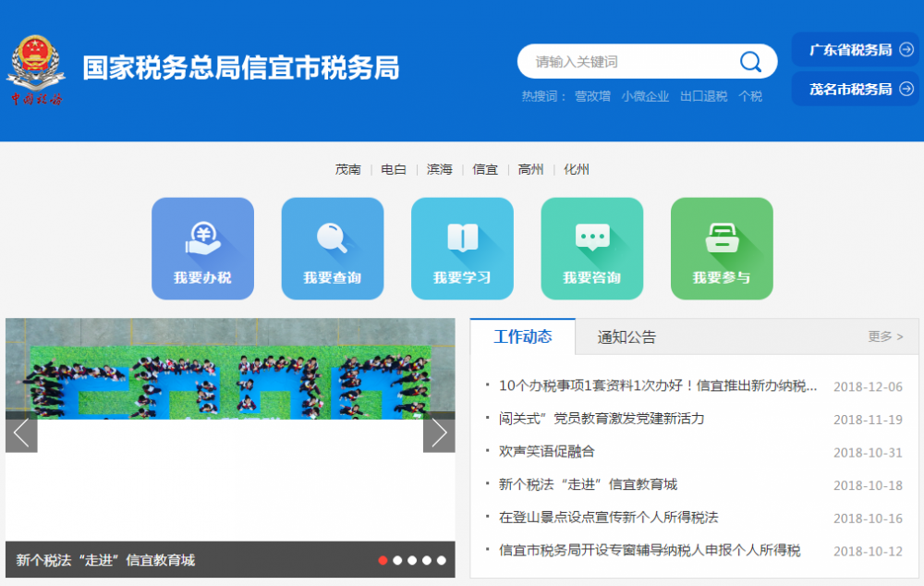924x586 pixels.
Task: Open the 我要咨询 chat bubble icon
Action: 591,248
